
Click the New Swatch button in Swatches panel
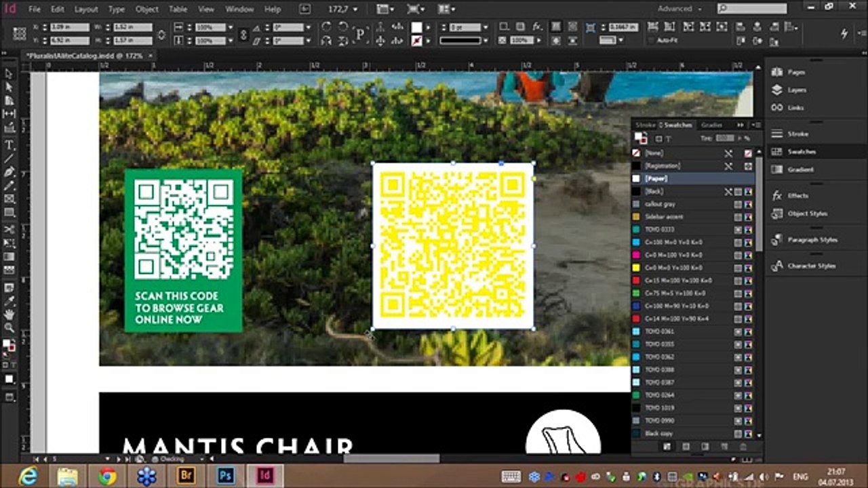tap(724, 447)
